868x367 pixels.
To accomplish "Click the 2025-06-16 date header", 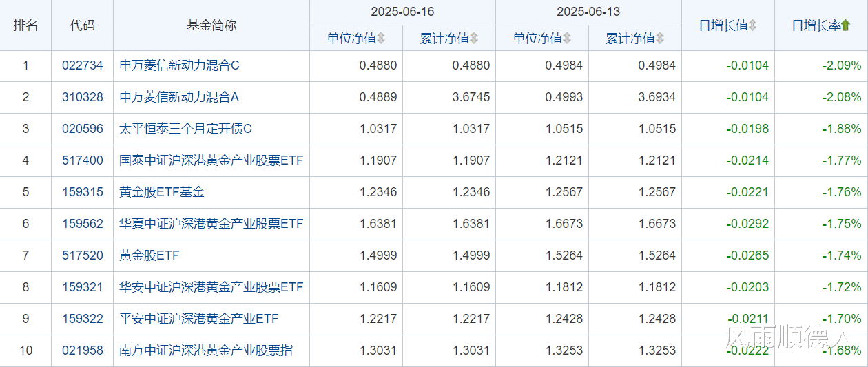I will pos(403,12).
